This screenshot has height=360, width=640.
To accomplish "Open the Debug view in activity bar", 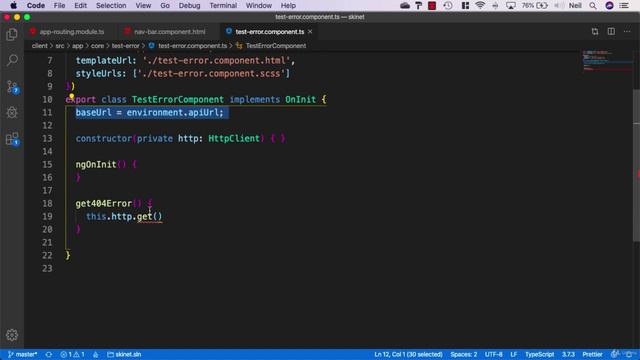I will (12, 113).
